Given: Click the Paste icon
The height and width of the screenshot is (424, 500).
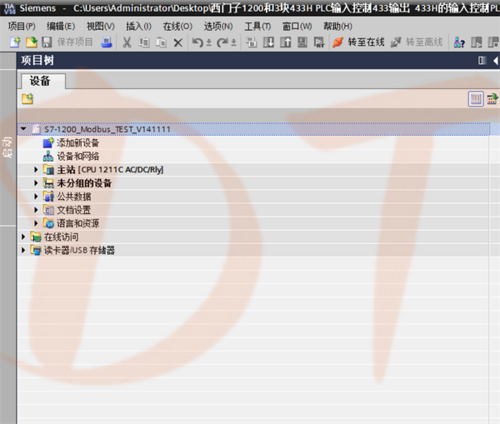Looking at the screenshot, I should 161,42.
